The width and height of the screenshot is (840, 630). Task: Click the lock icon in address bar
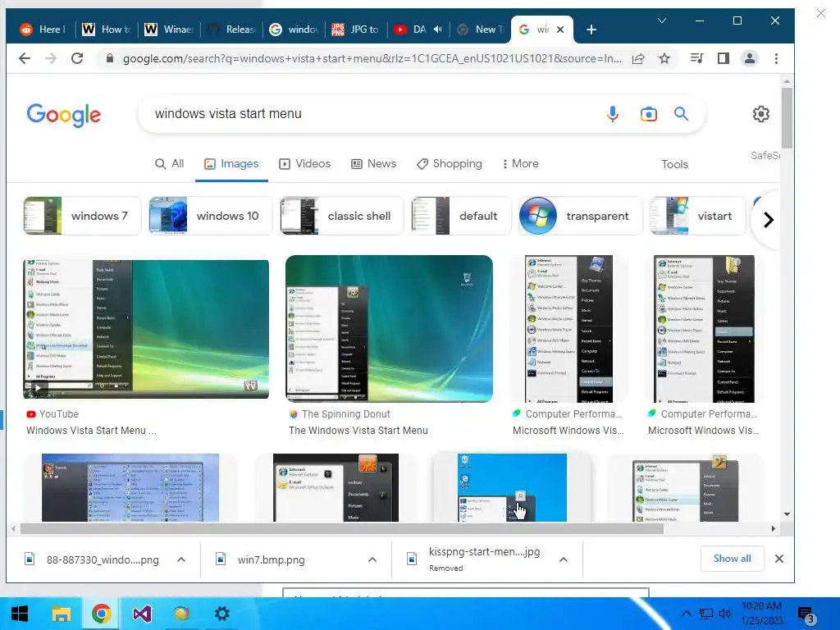[x=109, y=58]
